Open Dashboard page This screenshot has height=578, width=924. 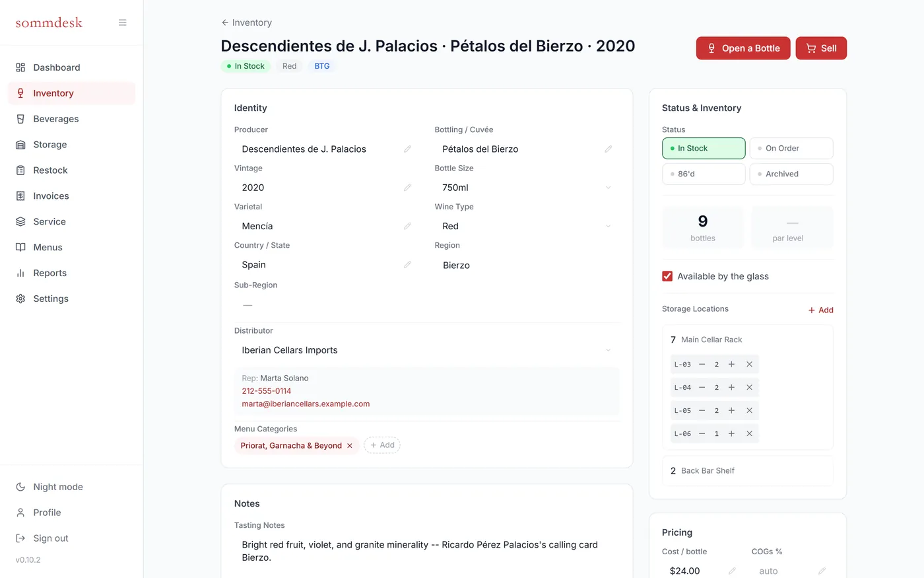(71, 67)
